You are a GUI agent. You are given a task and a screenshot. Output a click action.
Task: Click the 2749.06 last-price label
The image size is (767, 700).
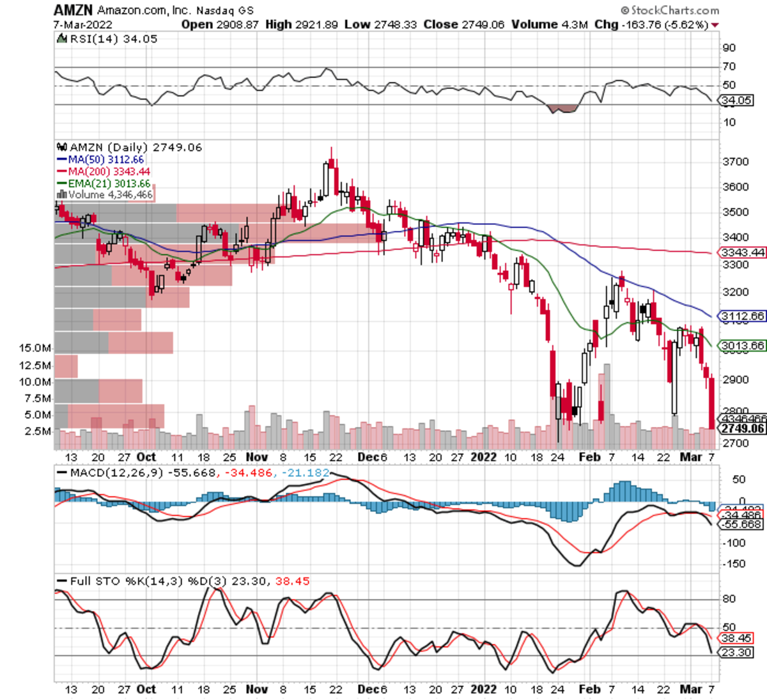[x=743, y=428]
